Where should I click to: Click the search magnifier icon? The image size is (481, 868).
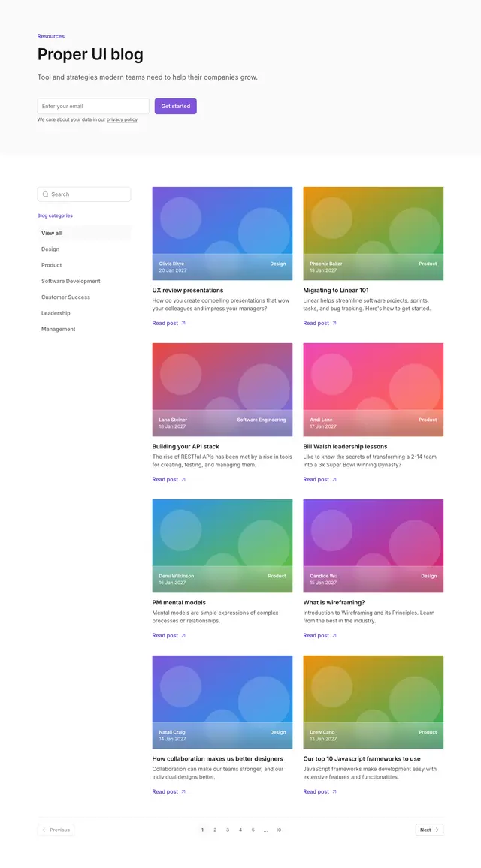[x=45, y=194]
